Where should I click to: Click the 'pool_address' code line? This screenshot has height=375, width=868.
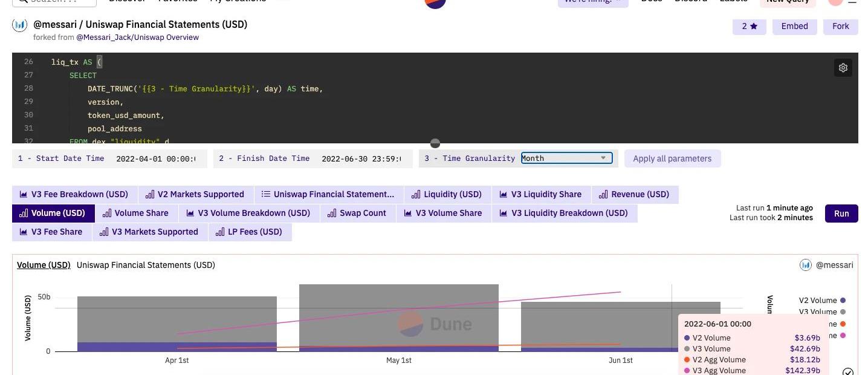[115, 129]
